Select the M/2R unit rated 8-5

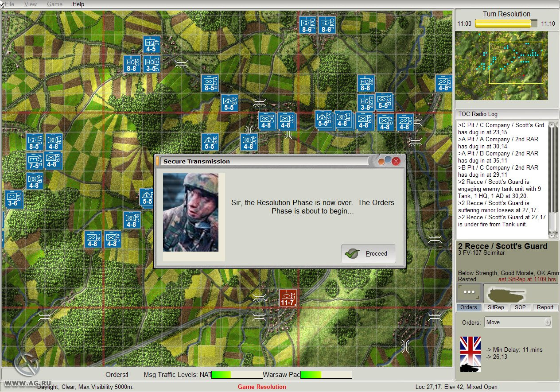[210, 83]
